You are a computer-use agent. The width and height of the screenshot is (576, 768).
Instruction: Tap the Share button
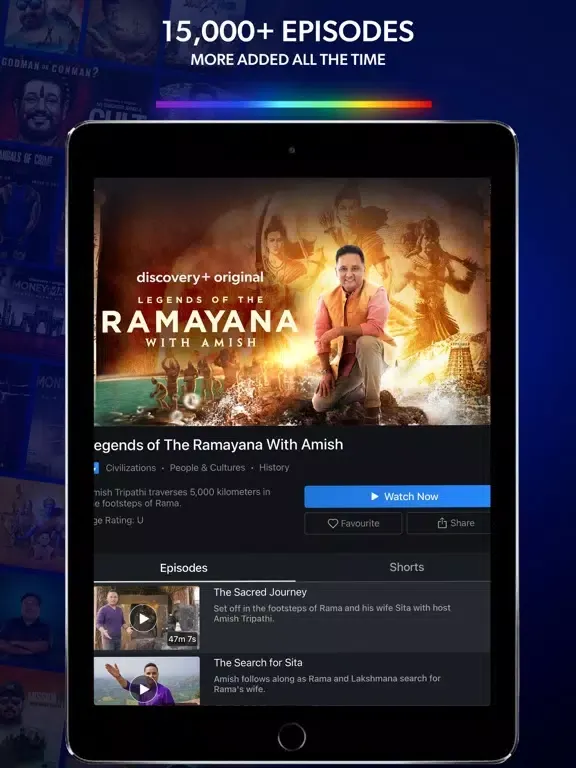449,523
